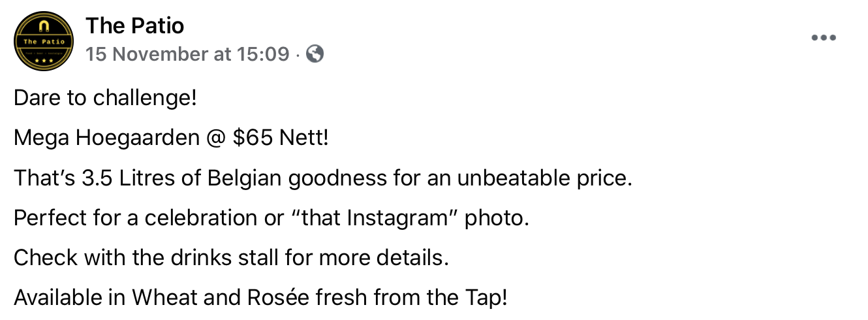Click the "Dare to challenge!" line

[x=105, y=99]
